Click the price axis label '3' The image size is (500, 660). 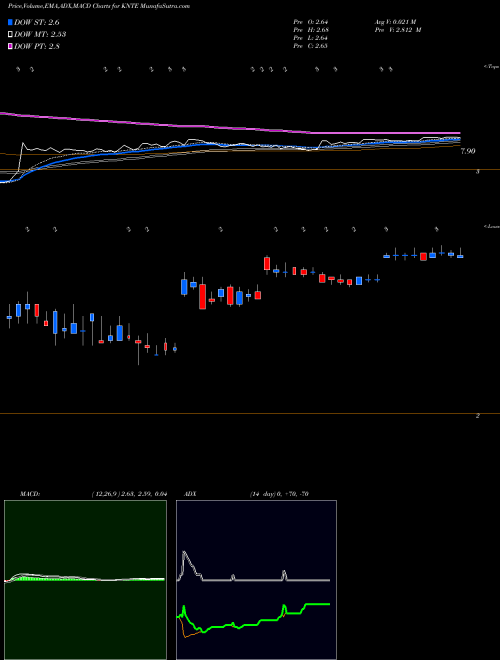tap(478, 172)
